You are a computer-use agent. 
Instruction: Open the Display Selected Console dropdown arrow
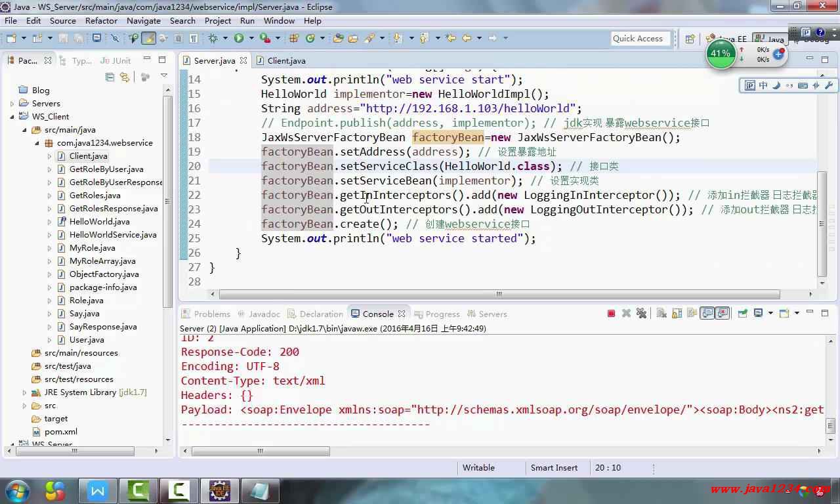click(x=770, y=314)
